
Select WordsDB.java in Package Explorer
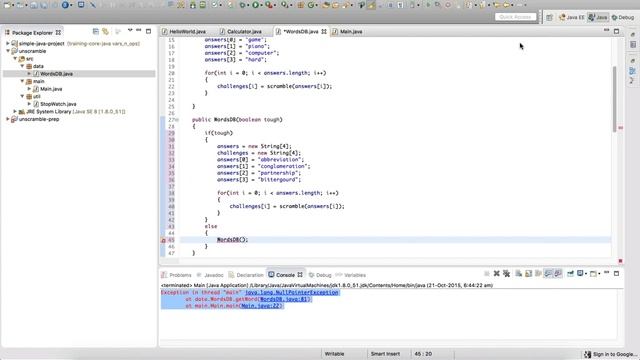(x=56, y=74)
